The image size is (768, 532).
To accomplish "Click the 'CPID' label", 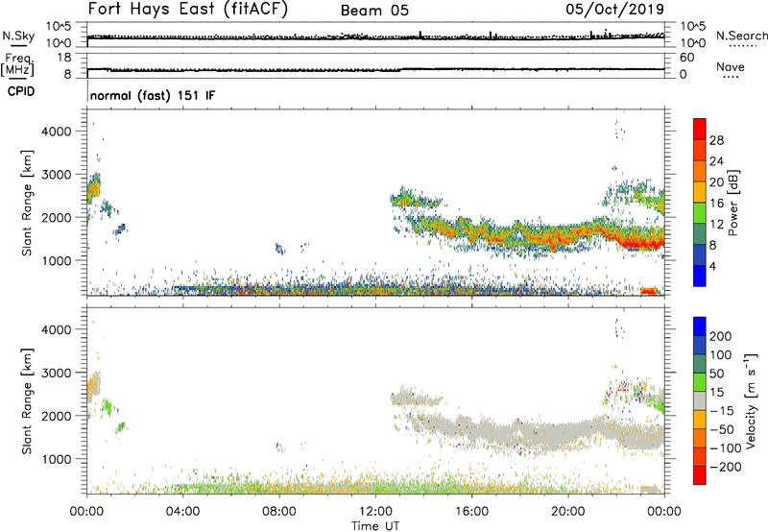I will click(21, 91).
